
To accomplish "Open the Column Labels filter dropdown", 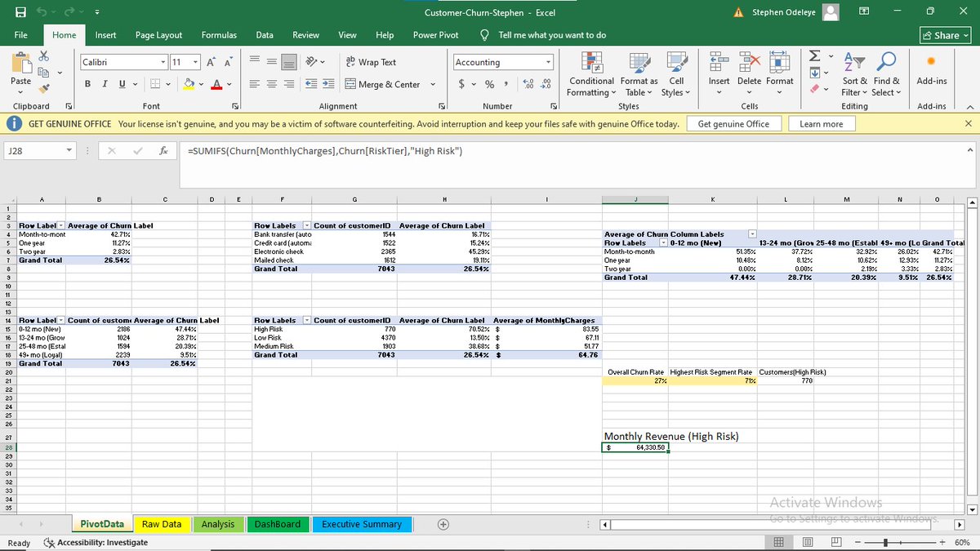I will (x=752, y=234).
